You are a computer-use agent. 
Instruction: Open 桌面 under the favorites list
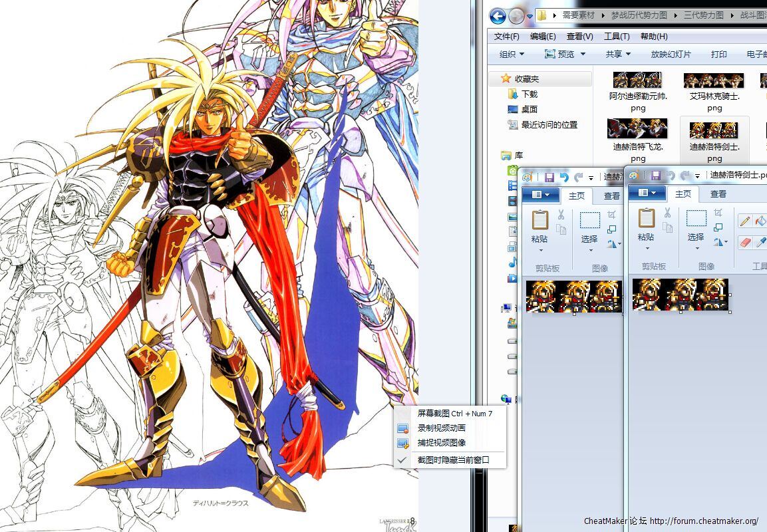(x=529, y=109)
